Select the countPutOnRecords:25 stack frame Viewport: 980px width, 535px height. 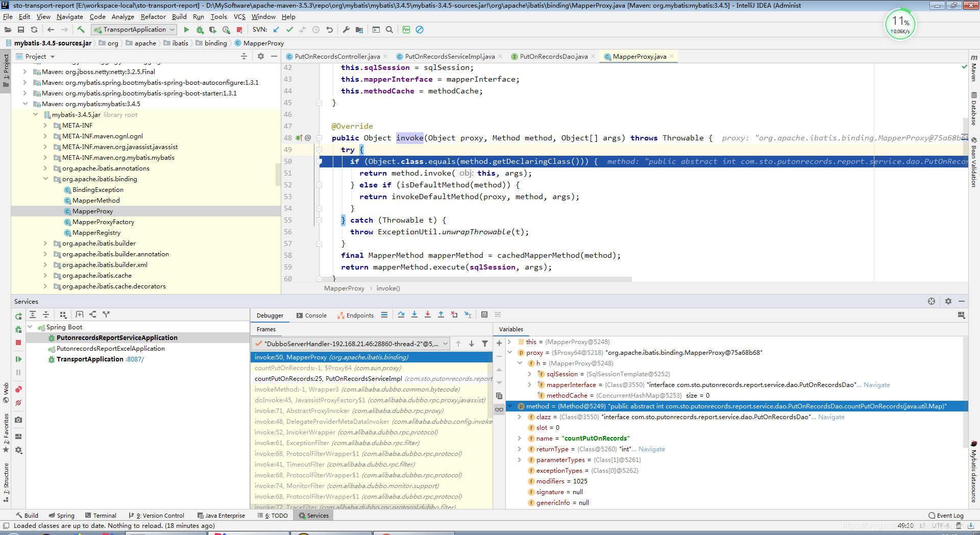click(372, 379)
